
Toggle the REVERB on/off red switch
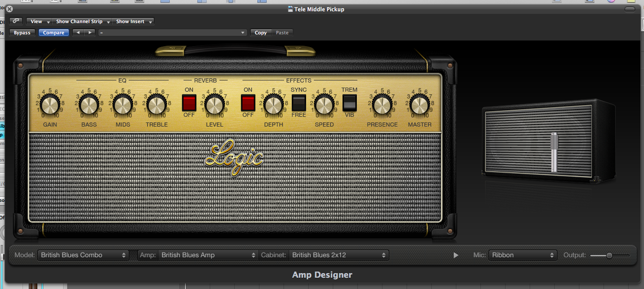click(x=189, y=103)
